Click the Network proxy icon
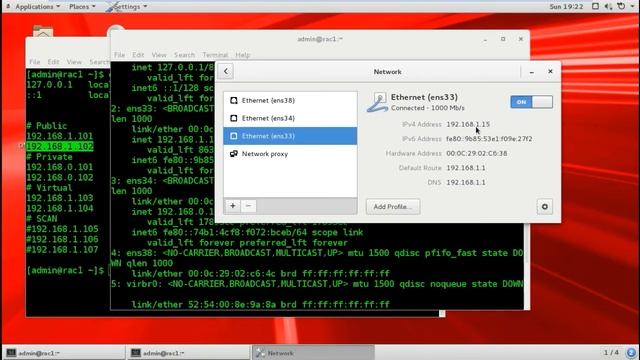The image size is (640, 360). [x=233, y=154]
